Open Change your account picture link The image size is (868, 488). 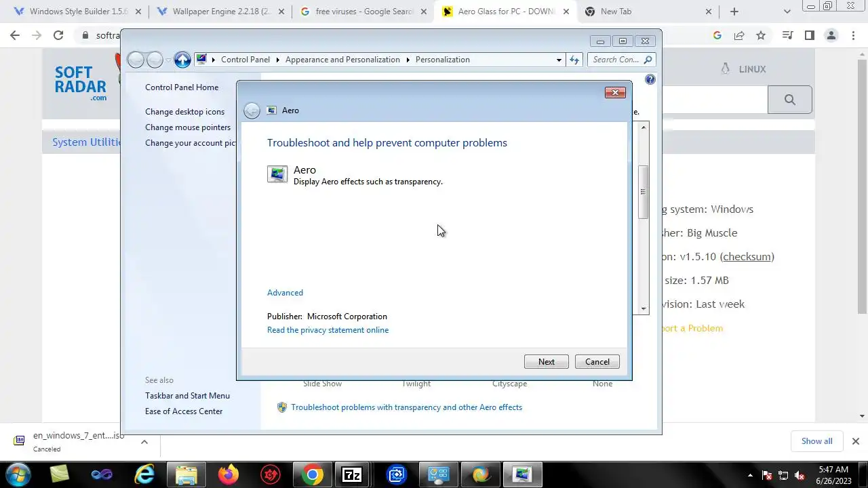[191, 143]
